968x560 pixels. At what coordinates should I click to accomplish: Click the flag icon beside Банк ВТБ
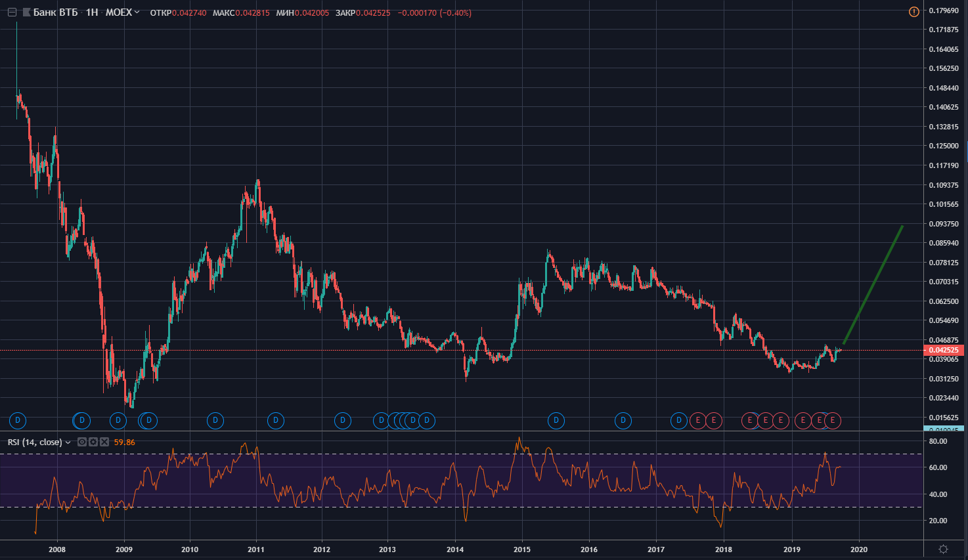26,12
